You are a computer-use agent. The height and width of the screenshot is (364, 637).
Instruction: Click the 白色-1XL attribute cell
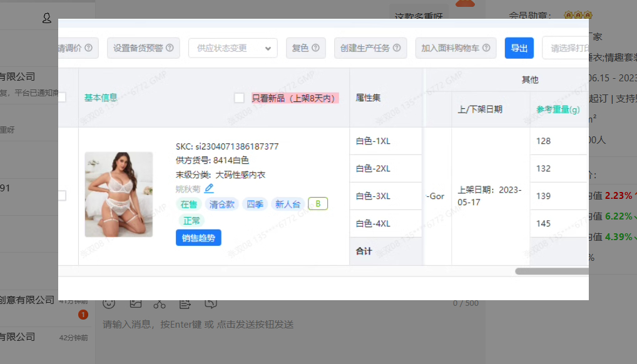pos(385,141)
